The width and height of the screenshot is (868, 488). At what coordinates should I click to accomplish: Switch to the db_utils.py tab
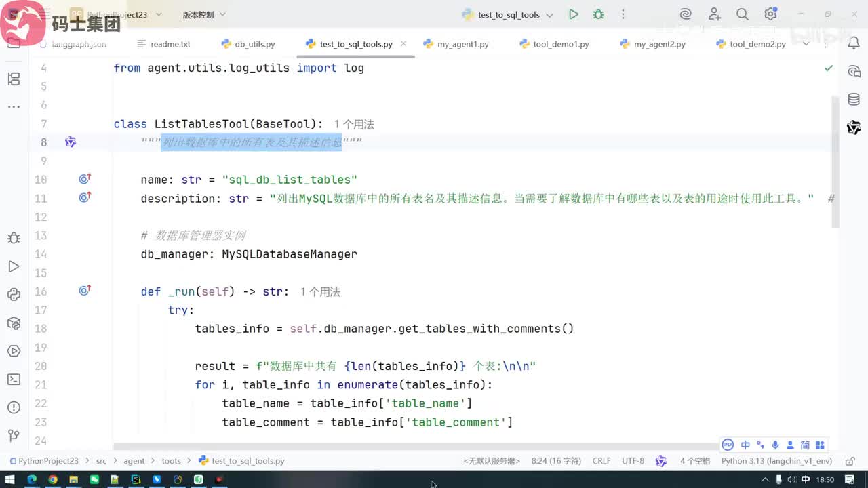pos(248,44)
